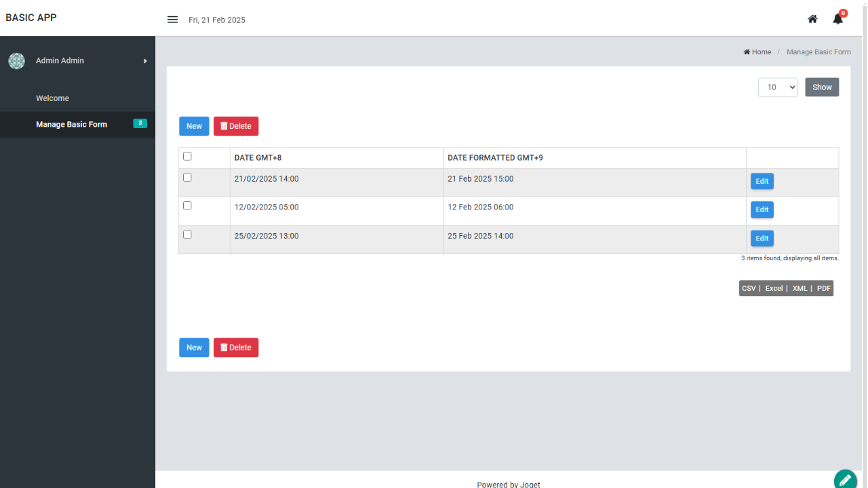Select Manage Basic Form in sidebar
Image resolution: width=868 pixels, height=488 pixels.
click(77, 125)
